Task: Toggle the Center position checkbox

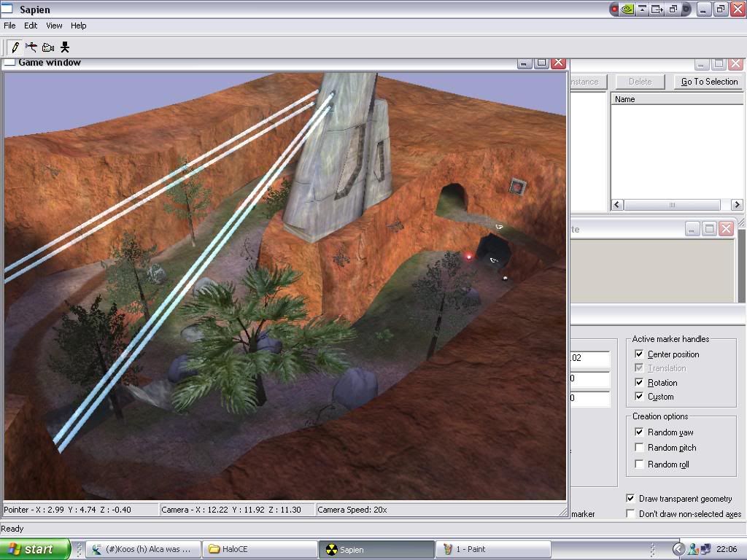Action: point(639,354)
